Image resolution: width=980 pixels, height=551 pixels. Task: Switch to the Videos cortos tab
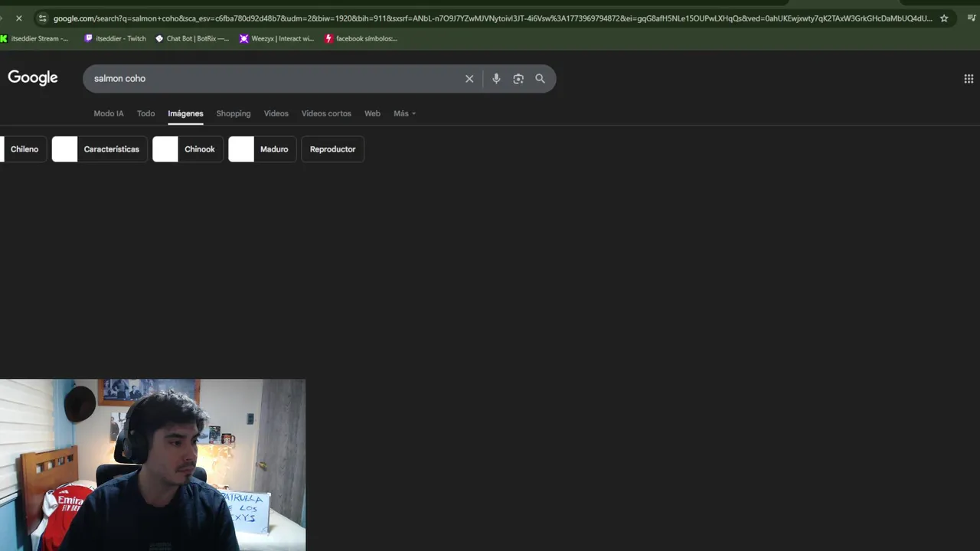tap(326, 113)
